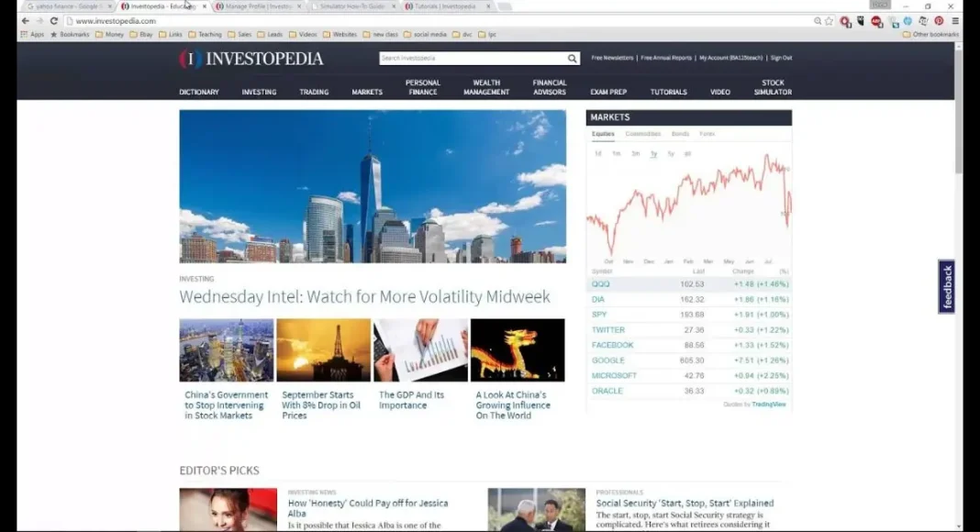Click the search magnifier button on Investopedia
Screen dimensions: 980x532
572,58
